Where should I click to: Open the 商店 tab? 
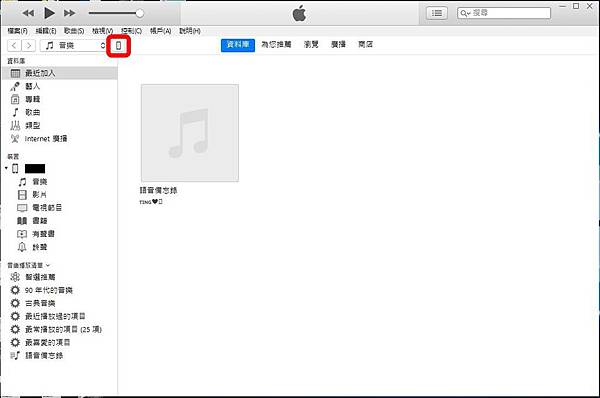[365, 45]
